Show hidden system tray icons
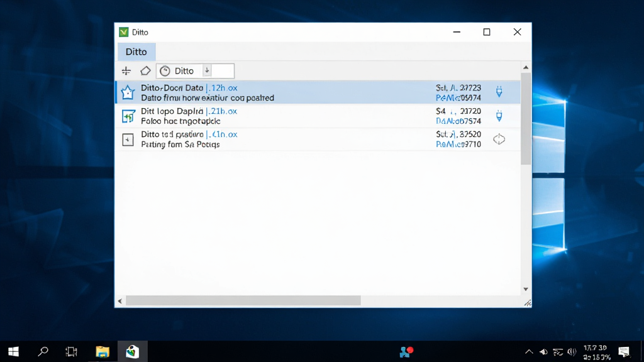644x362 pixels. tap(529, 352)
